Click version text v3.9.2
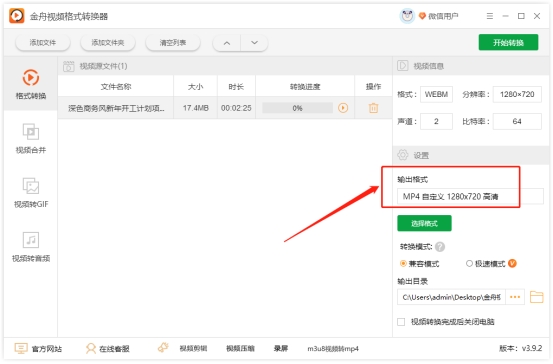The width and height of the screenshot is (553, 364). click(x=532, y=348)
